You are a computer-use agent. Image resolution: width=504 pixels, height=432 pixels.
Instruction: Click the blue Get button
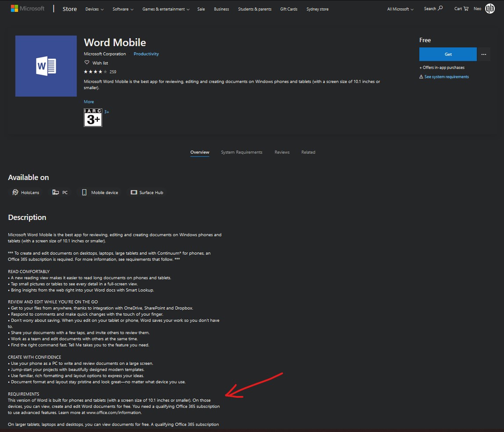448,54
